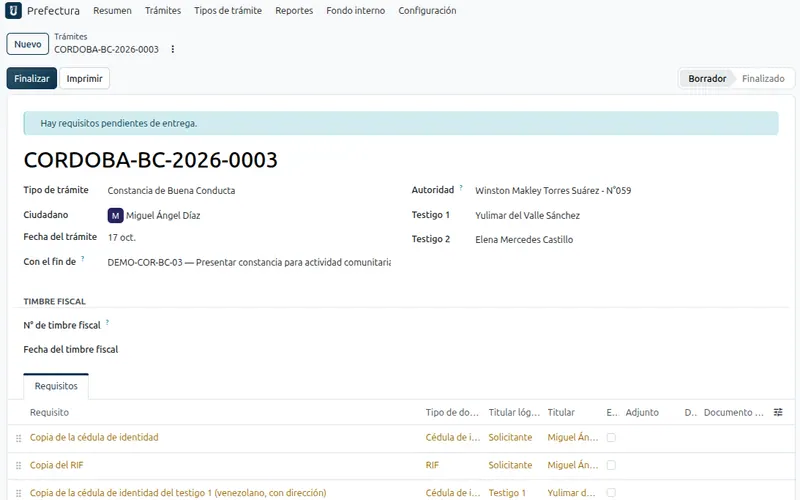Tick the delivered checkbox for 'Copia del RIF'
Screen dimensions: 800x500
pos(611,465)
